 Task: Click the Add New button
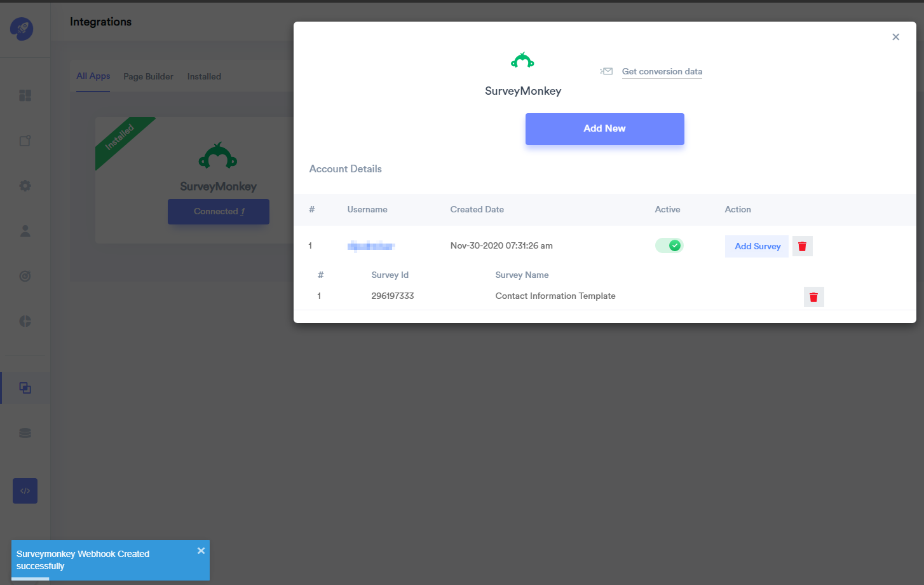point(605,128)
